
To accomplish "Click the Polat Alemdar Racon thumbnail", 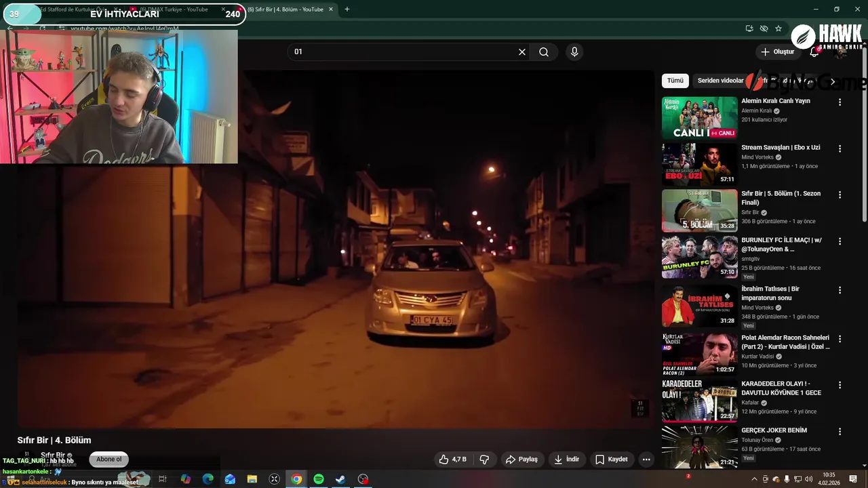I will pos(699,354).
